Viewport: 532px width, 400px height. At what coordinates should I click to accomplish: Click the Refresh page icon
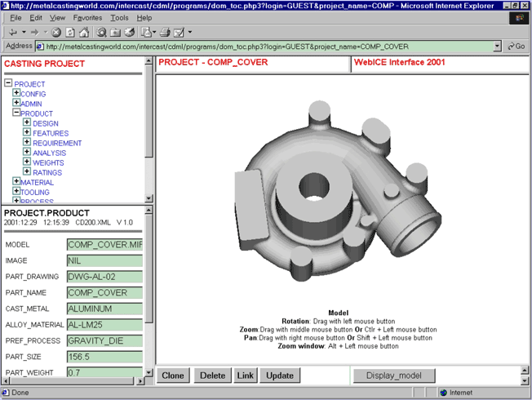point(70,33)
